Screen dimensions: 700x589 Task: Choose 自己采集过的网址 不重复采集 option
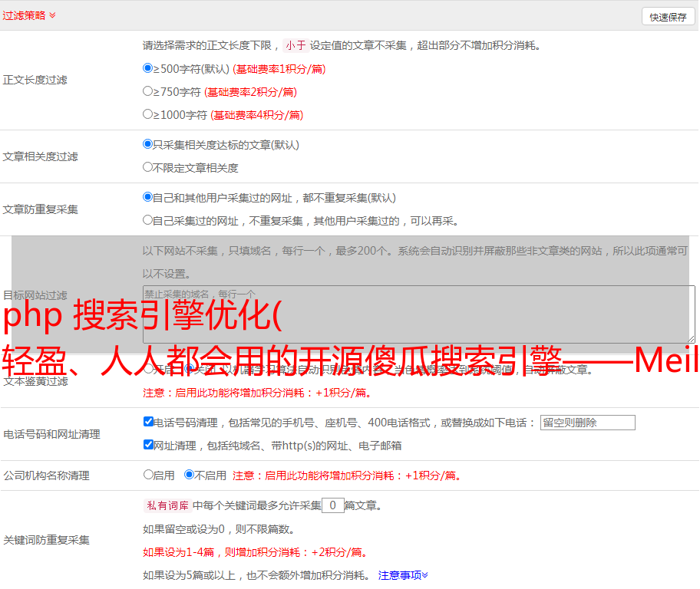pos(148,220)
